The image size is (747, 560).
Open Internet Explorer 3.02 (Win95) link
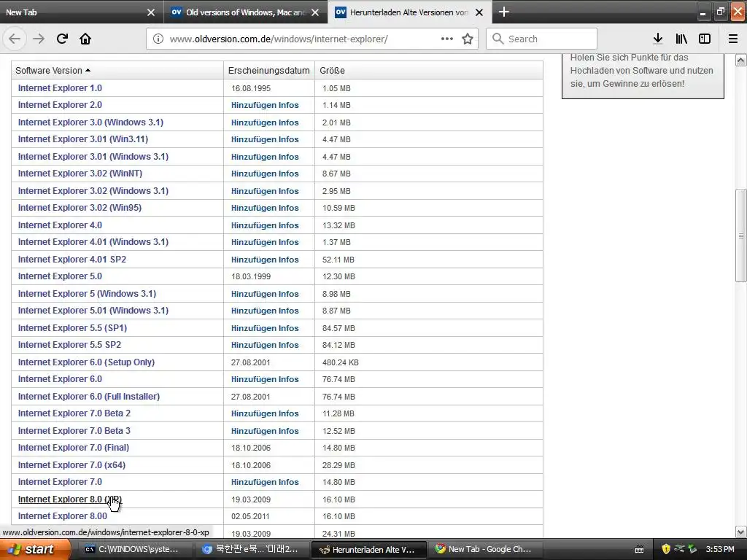pyautogui.click(x=80, y=208)
